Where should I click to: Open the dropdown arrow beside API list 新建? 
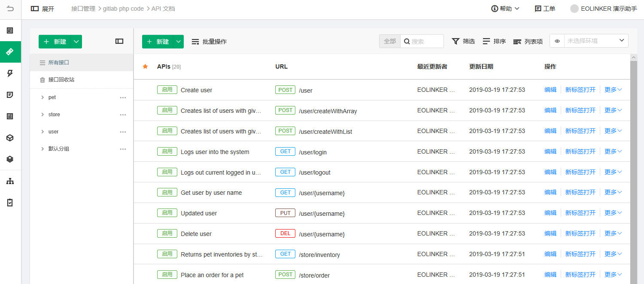179,42
